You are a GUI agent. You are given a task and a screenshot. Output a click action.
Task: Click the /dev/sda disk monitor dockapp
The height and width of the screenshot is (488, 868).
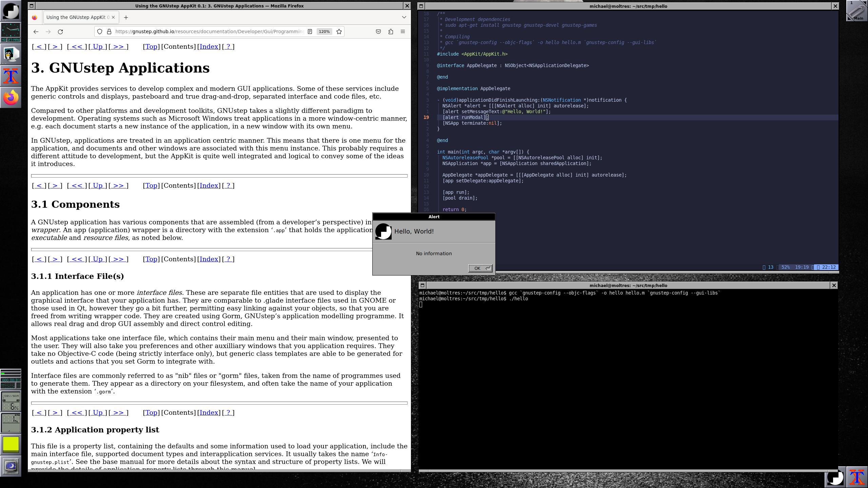11,401
